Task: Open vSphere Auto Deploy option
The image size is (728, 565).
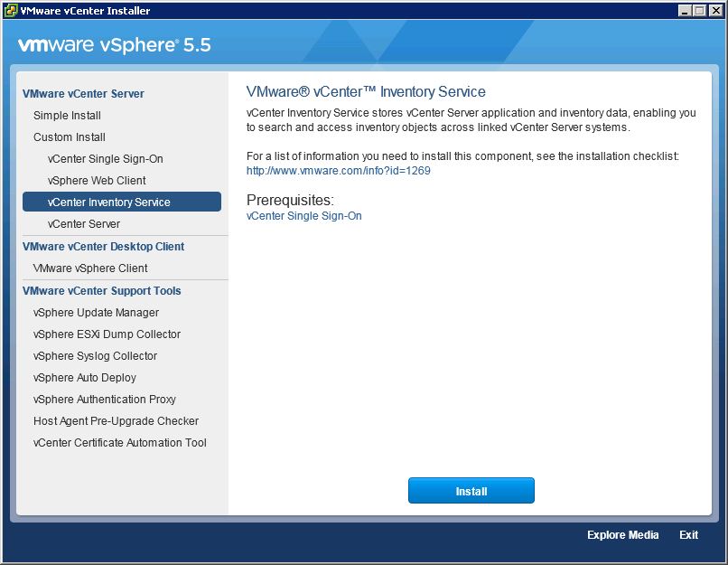Action: click(85, 377)
